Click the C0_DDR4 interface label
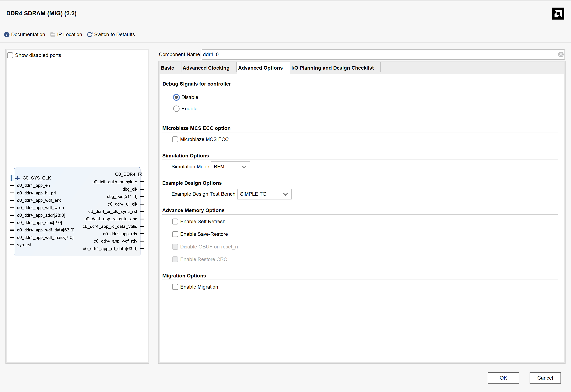Viewport: 571px width, 392px height. (125, 174)
